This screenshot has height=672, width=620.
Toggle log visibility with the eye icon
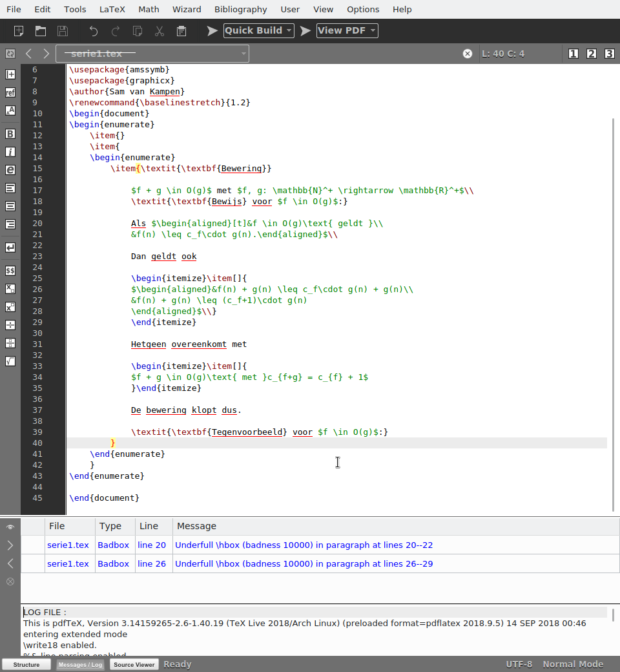click(10, 527)
